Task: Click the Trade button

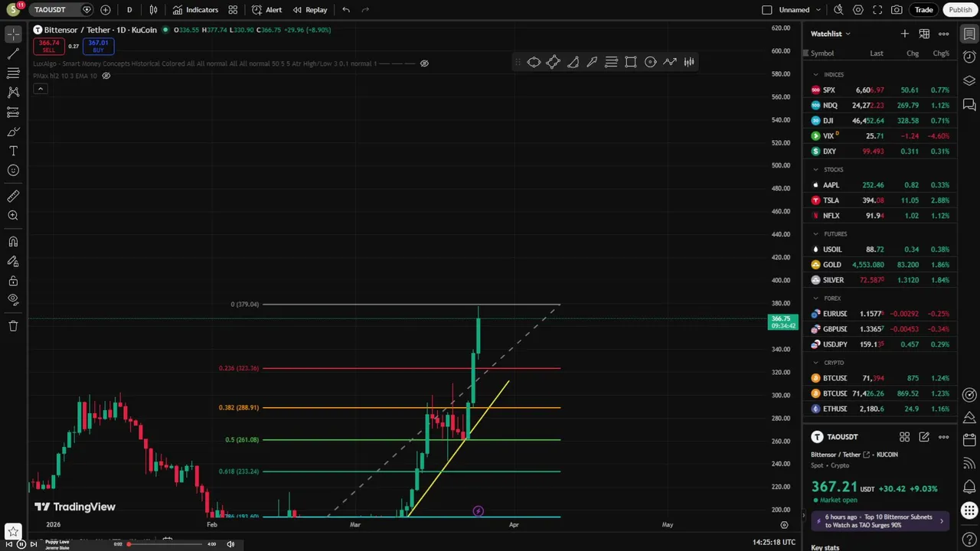Action: [923, 10]
